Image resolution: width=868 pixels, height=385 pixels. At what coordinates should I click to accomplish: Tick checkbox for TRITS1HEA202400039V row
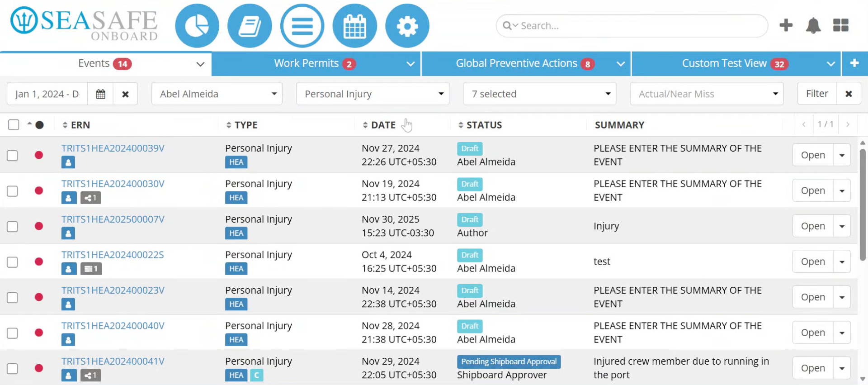tap(13, 156)
